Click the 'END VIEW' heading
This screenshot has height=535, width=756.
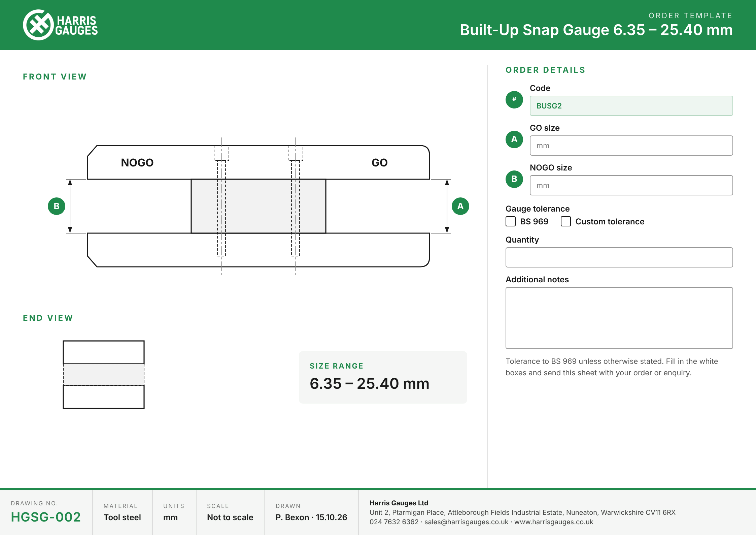[x=48, y=318]
